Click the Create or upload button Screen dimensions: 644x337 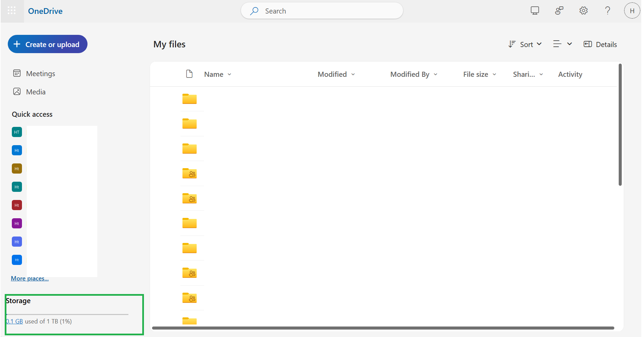(x=48, y=44)
